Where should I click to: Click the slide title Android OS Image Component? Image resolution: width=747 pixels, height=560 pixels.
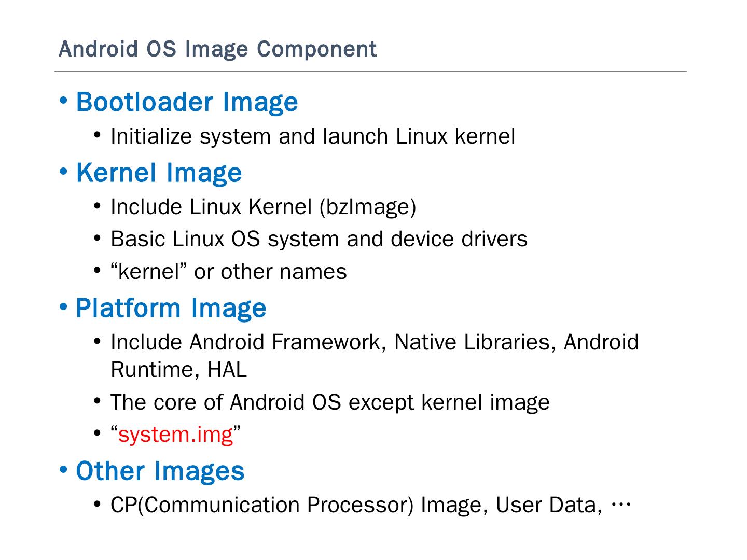tap(217, 49)
